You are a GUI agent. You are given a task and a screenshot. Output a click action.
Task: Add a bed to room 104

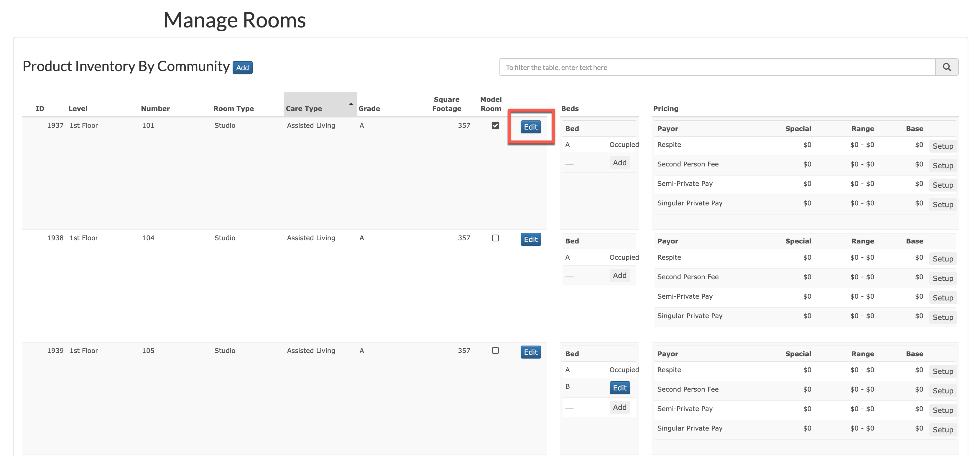619,275
